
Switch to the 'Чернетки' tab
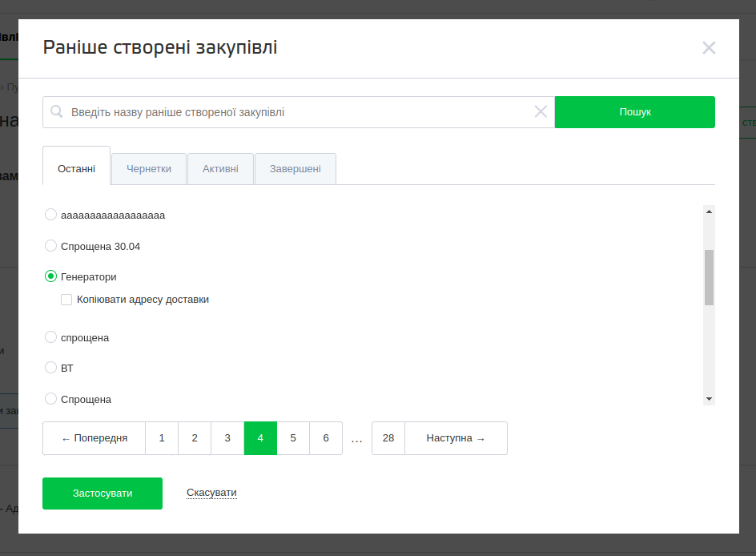pos(149,169)
